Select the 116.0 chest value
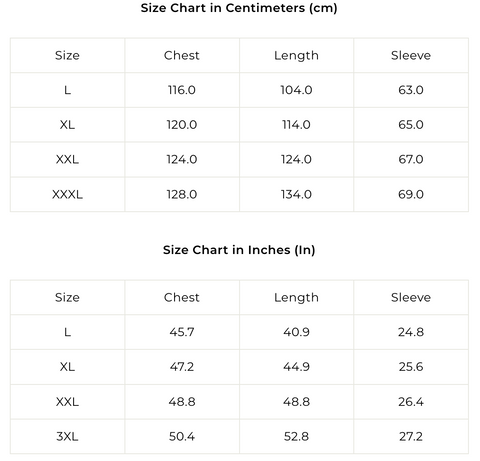Screen dimensions: 480x461 point(182,90)
